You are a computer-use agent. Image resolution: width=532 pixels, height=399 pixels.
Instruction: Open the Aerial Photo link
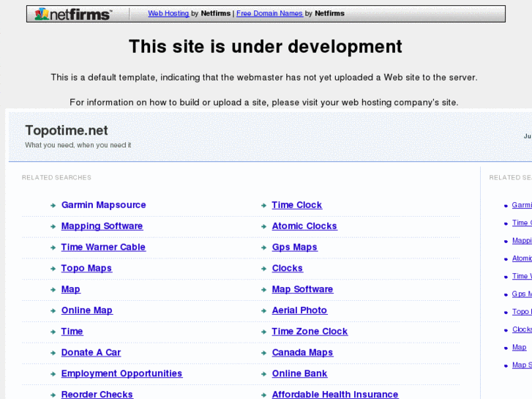(x=299, y=310)
